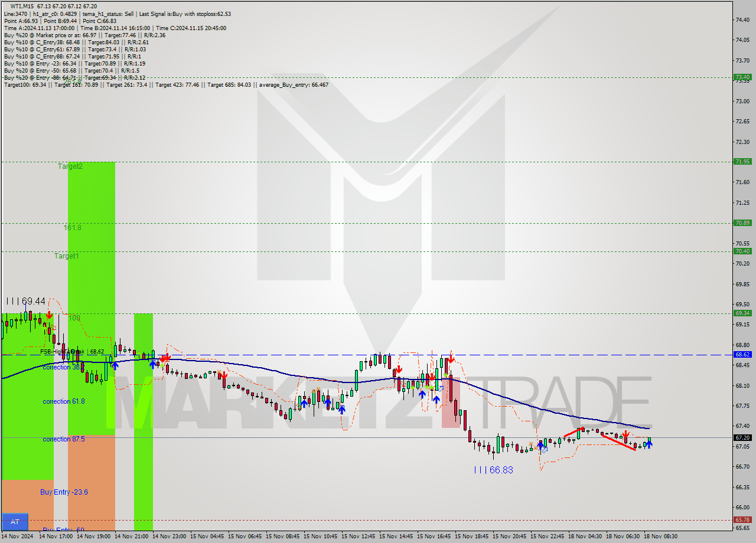This screenshot has width=756, height=543.
Task: Click the AT button on the chart
Action: point(15,522)
